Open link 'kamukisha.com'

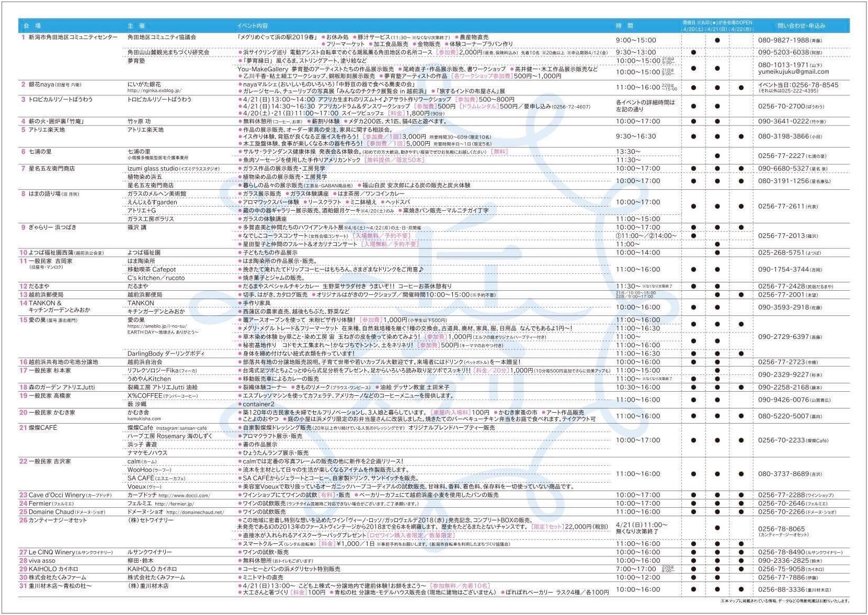[x=144, y=419]
